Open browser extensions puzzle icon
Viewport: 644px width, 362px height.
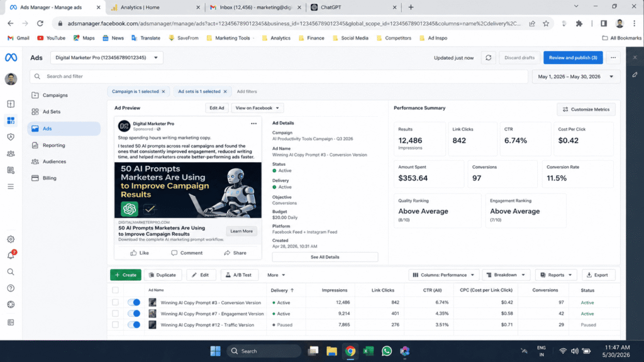coord(579,23)
